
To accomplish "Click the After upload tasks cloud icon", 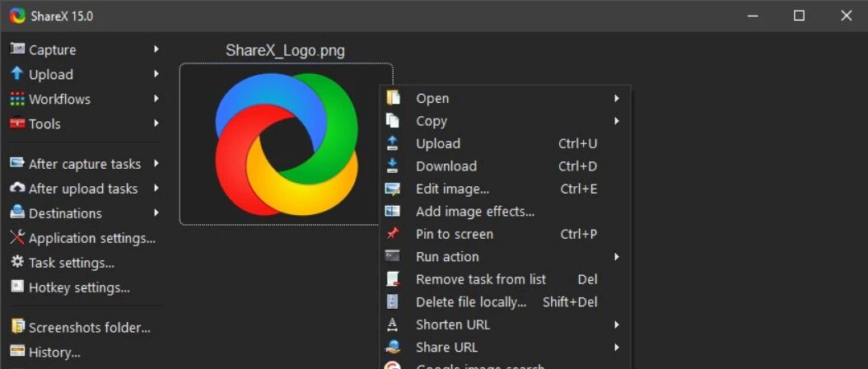I will [18, 188].
